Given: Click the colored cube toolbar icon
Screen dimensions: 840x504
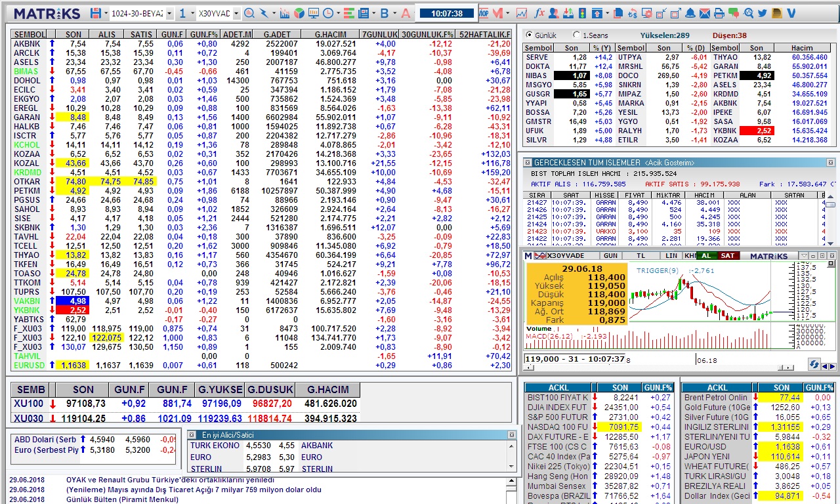Looking at the screenshot, I should (299, 13).
